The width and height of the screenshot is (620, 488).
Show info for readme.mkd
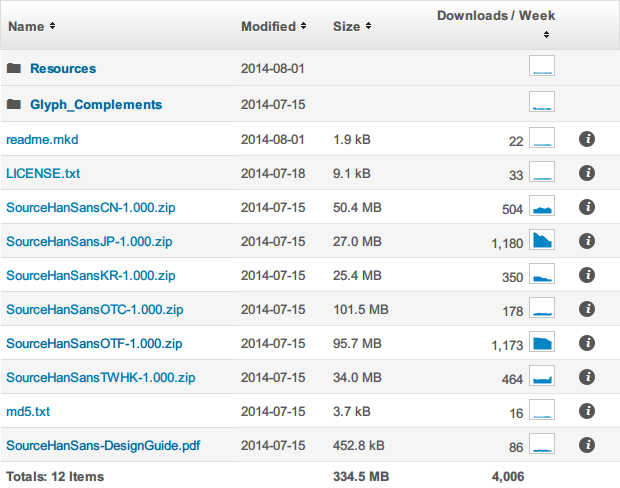[x=587, y=139]
